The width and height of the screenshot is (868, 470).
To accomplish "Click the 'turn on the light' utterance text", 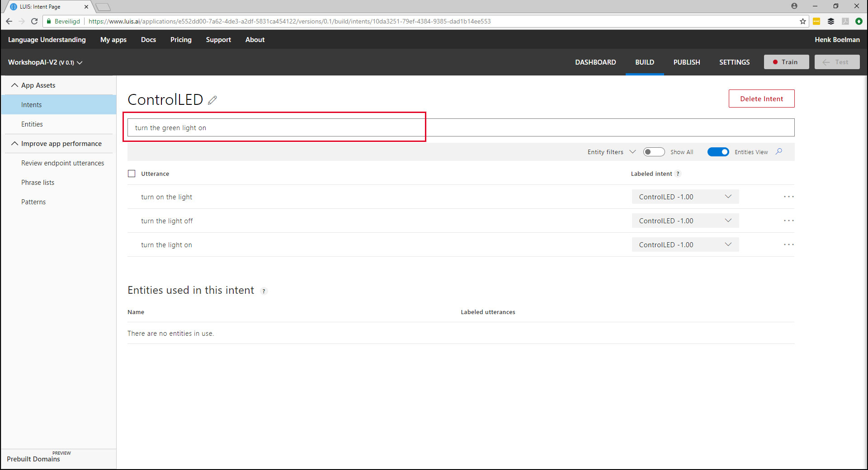I will point(166,197).
